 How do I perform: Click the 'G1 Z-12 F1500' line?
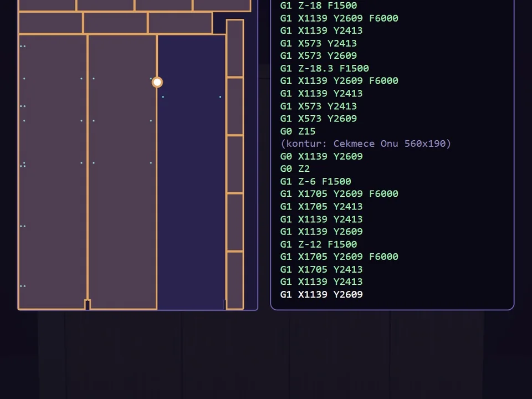(x=319, y=244)
